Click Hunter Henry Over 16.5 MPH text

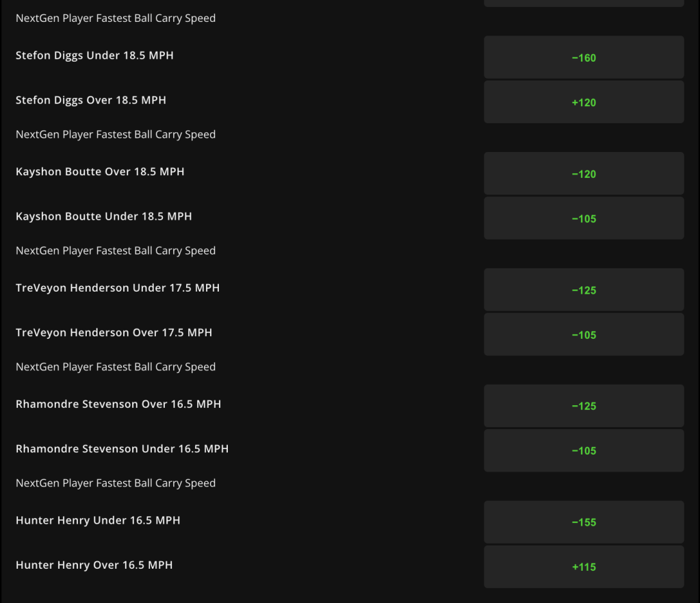[x=94, y=565]
